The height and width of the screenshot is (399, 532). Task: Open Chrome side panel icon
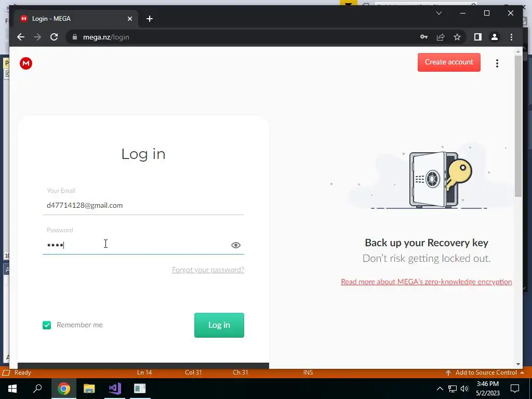click(478, 37)
